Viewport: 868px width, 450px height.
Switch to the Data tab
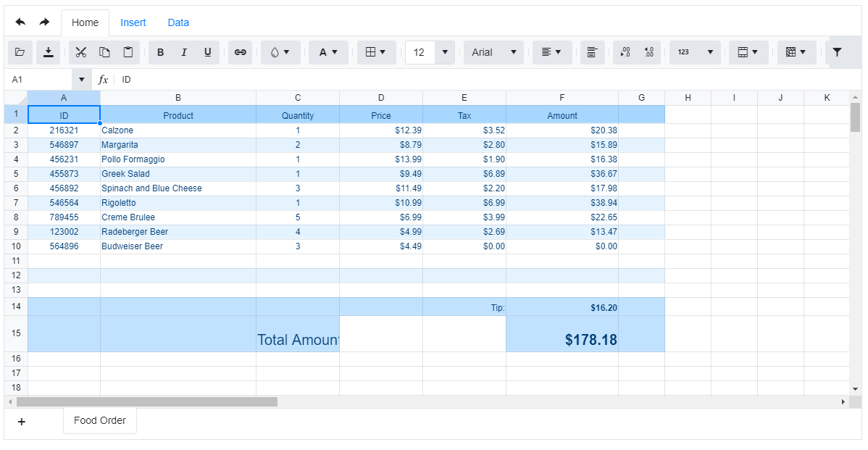(x=178, y=22)
